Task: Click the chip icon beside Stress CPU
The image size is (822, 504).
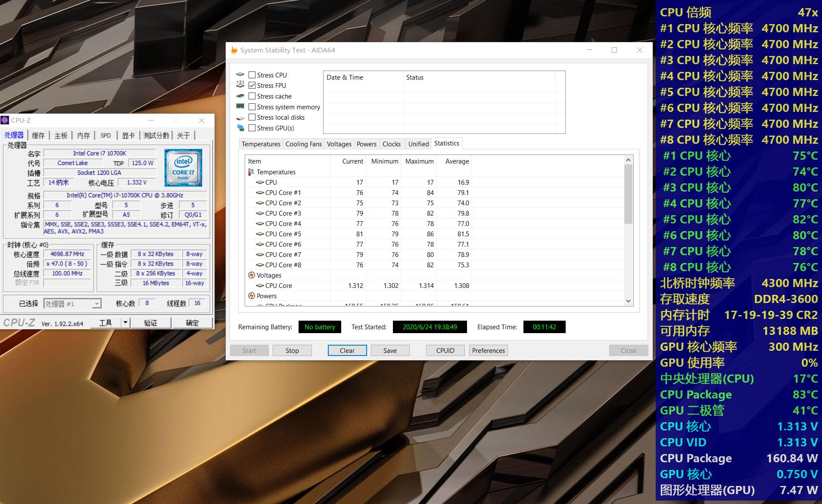Action: [x=240, y=74]
